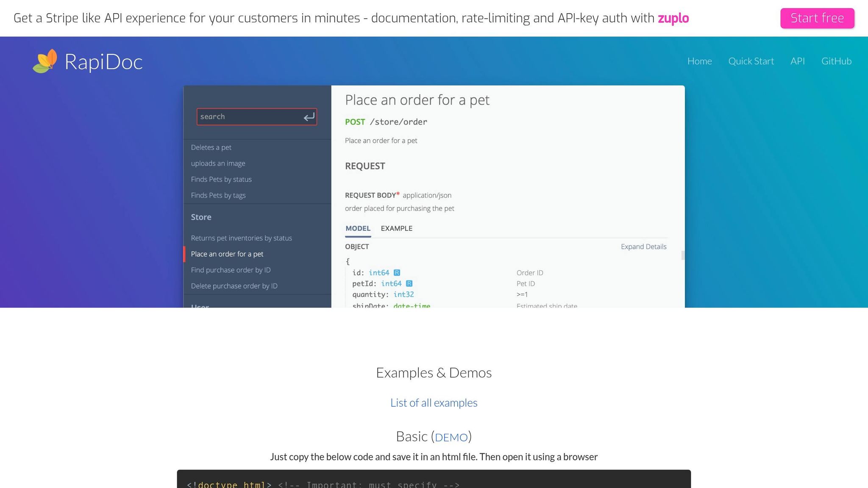
Task: Click the RapiDoc title text
Action: coord(103,62)
